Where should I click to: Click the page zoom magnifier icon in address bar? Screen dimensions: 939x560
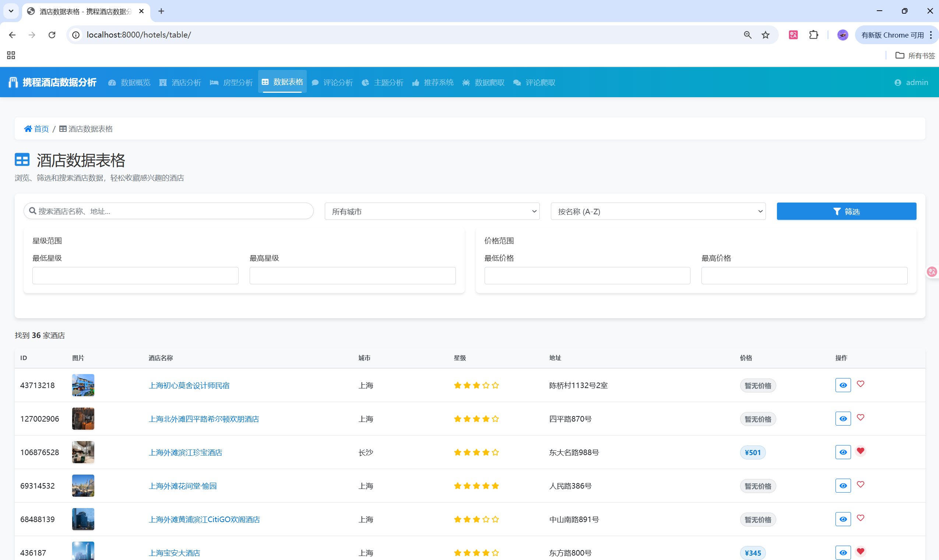(x=747, y=35)
